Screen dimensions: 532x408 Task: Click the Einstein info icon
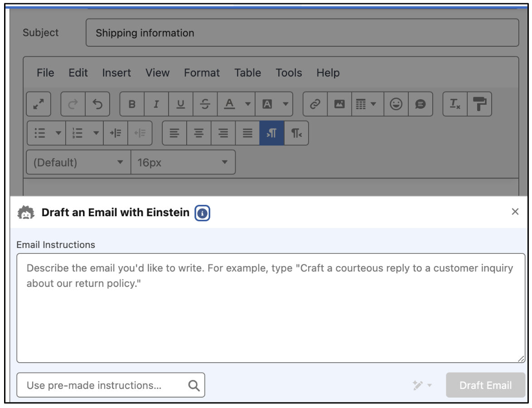[x=202, y=213]
